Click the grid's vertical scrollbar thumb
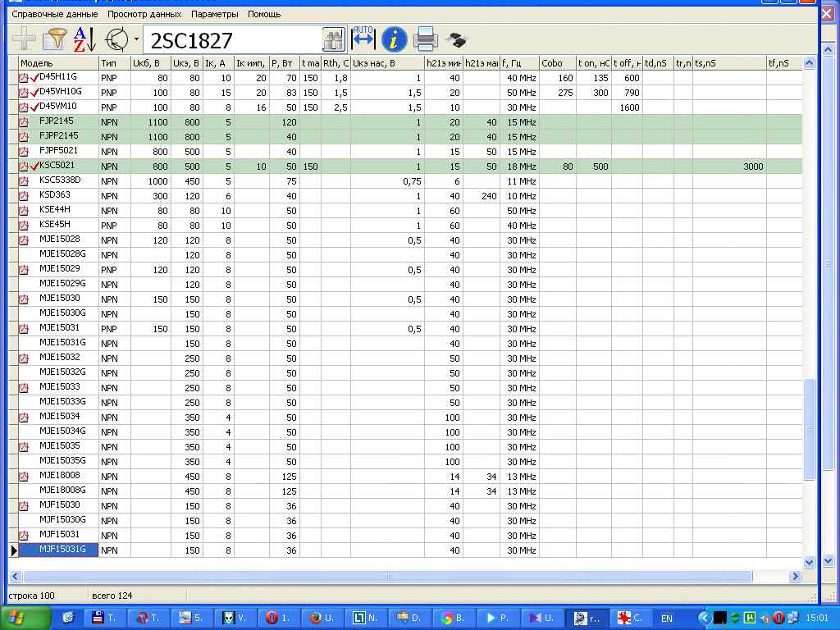 (809, 429)
